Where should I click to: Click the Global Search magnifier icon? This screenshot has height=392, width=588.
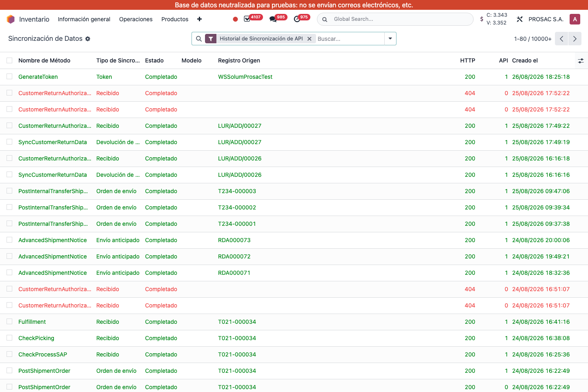325,19
